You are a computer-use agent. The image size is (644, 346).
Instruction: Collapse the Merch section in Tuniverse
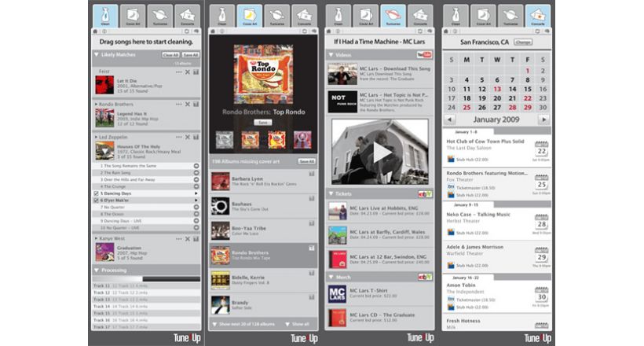pos(331,278)
